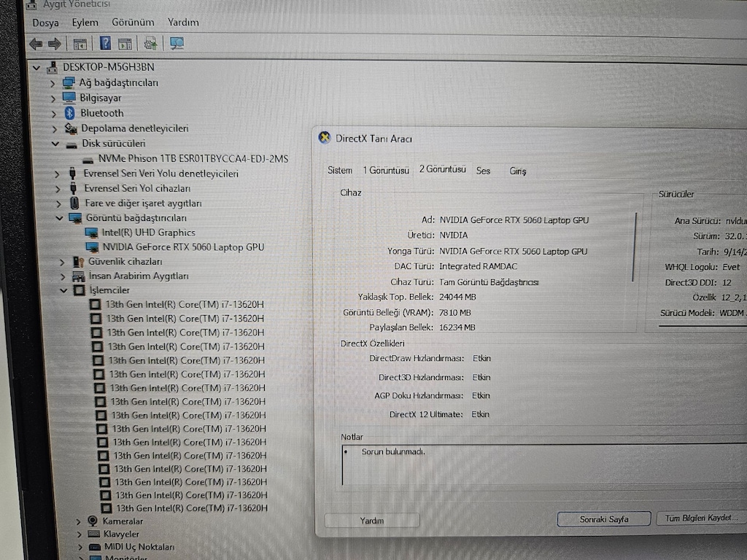Expand the Bilgisayar chevron
This screenshot has width=747, height=560.
(53, 98)
